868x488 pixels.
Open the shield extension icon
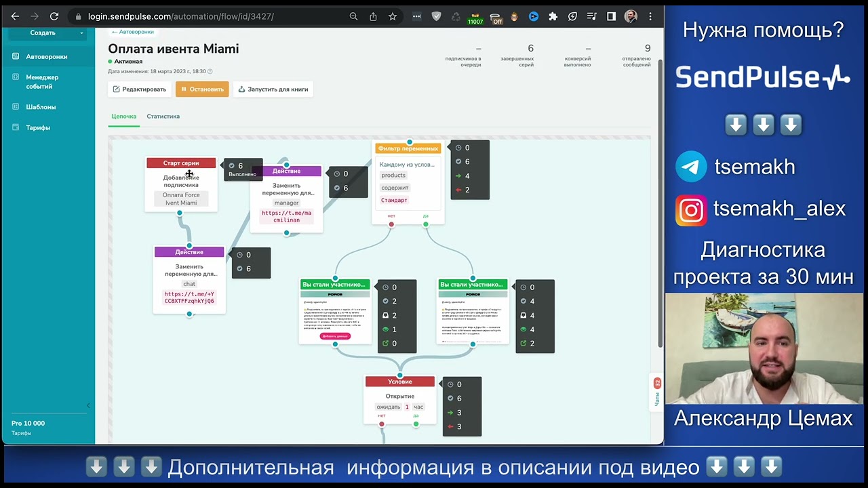(437, 16)
